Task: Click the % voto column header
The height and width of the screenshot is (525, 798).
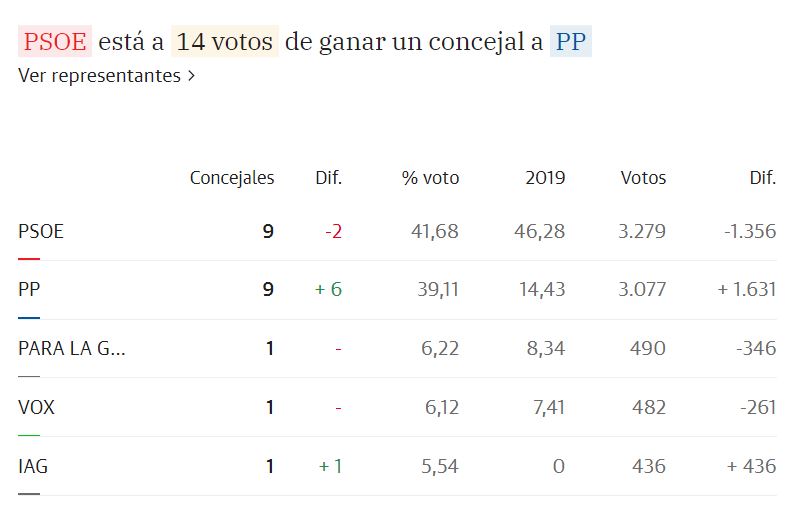Action: [431, 178]
